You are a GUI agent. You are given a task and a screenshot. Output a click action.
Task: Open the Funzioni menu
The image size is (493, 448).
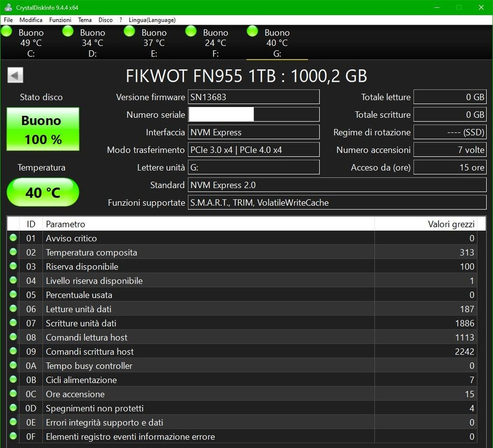point(60,20)
